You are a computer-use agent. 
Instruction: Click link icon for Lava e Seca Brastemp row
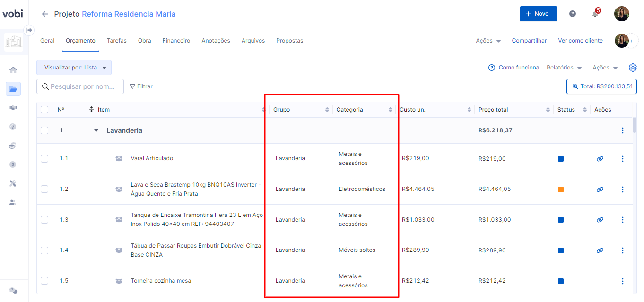point(600,190)
